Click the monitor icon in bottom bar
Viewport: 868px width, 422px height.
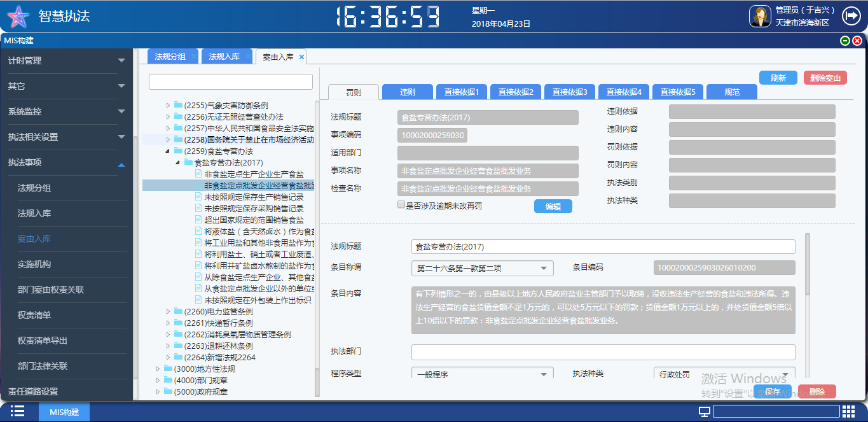pyautogui.click(x=704, y=412)
